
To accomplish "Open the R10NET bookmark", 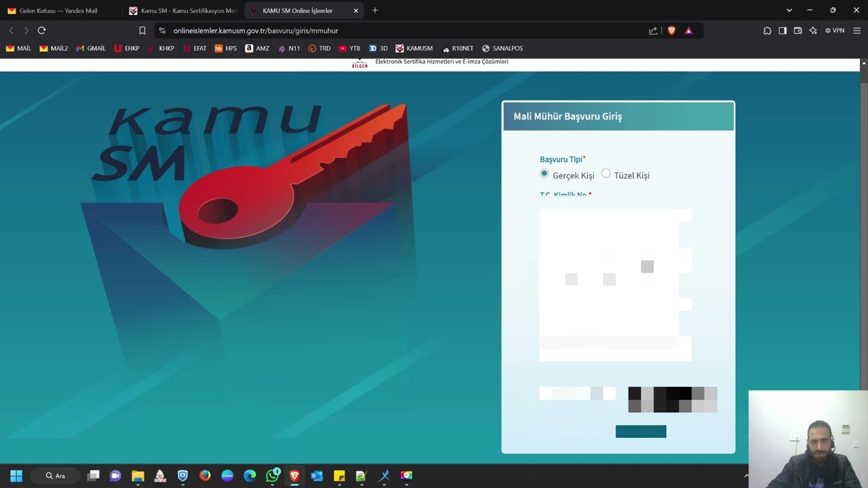I will tap(458, 49).
